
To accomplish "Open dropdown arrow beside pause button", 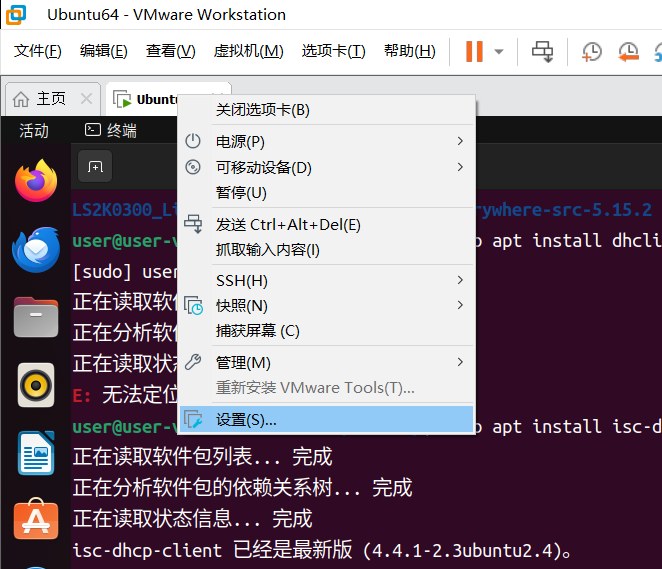I will [x=499, y=51].
